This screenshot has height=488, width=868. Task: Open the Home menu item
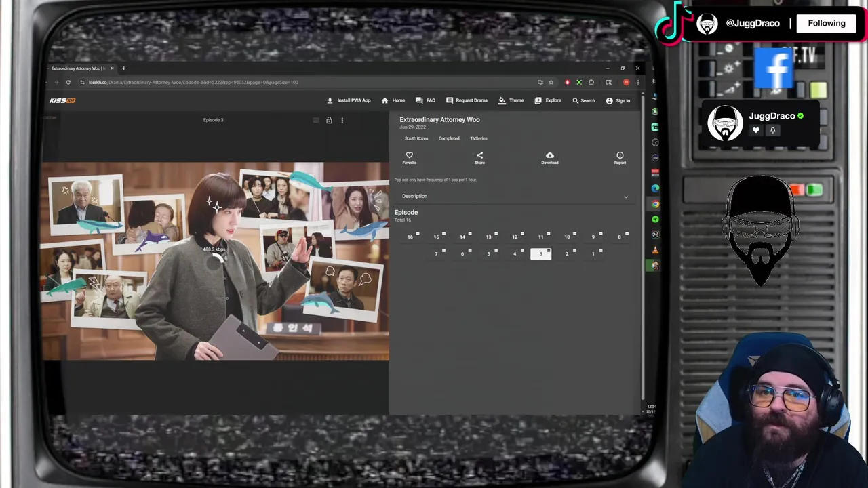point(393,100)
